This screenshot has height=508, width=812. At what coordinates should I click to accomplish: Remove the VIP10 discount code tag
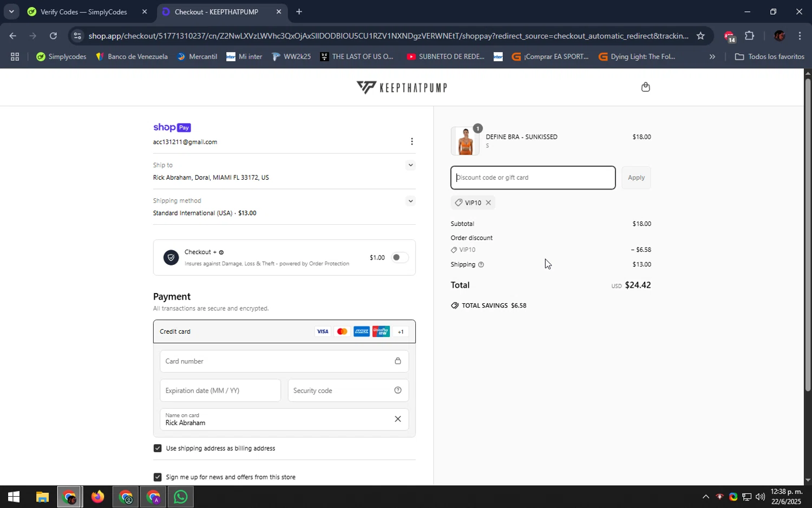click(488, 203)
